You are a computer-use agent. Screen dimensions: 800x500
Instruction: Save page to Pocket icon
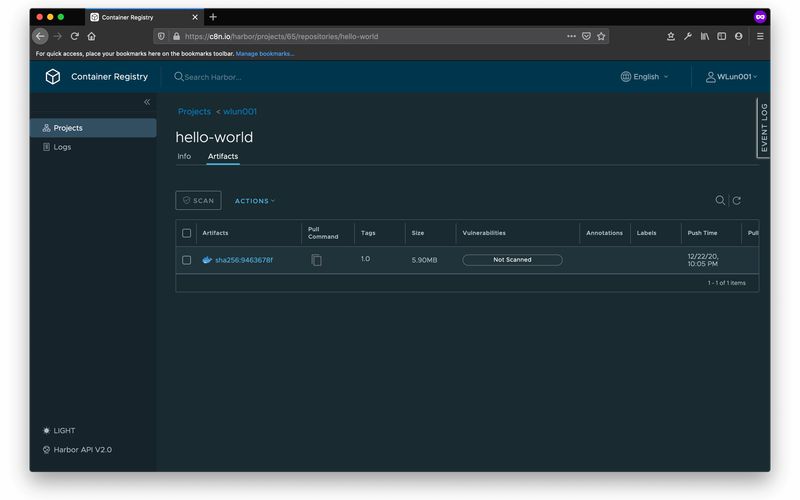click(586, 36)
